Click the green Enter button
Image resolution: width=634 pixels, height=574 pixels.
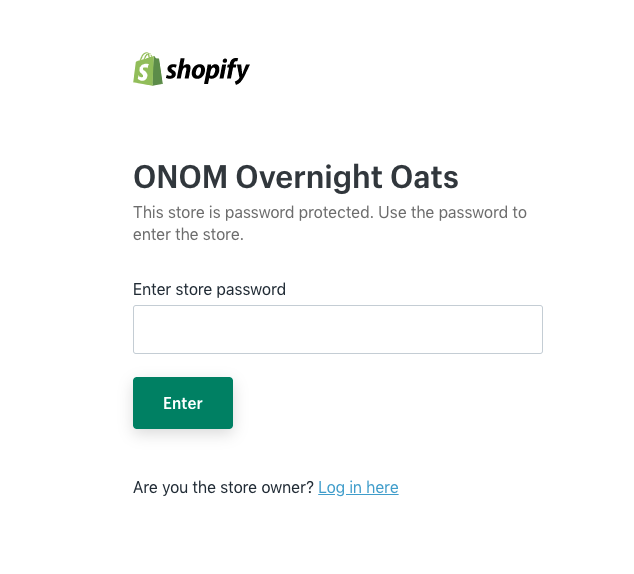183,403
